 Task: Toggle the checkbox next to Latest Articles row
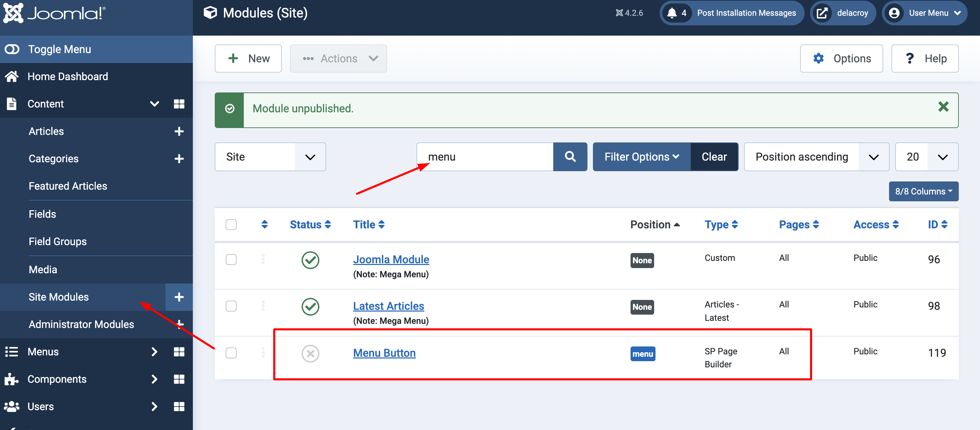point(231,305)
